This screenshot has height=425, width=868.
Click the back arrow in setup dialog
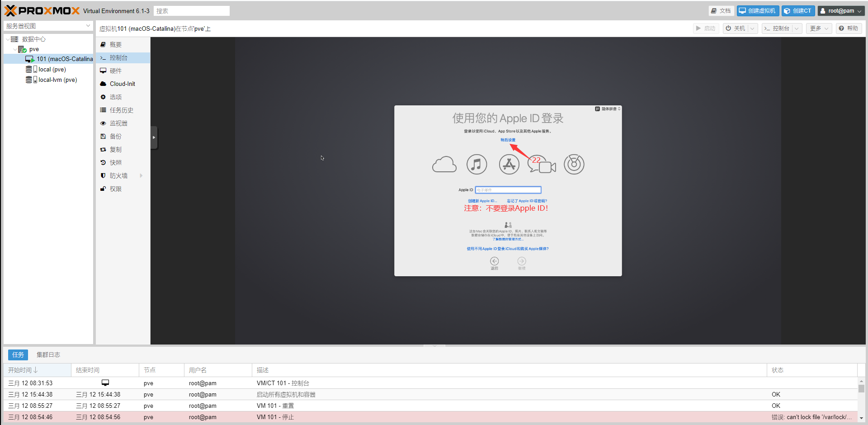[x=494, y=261]
